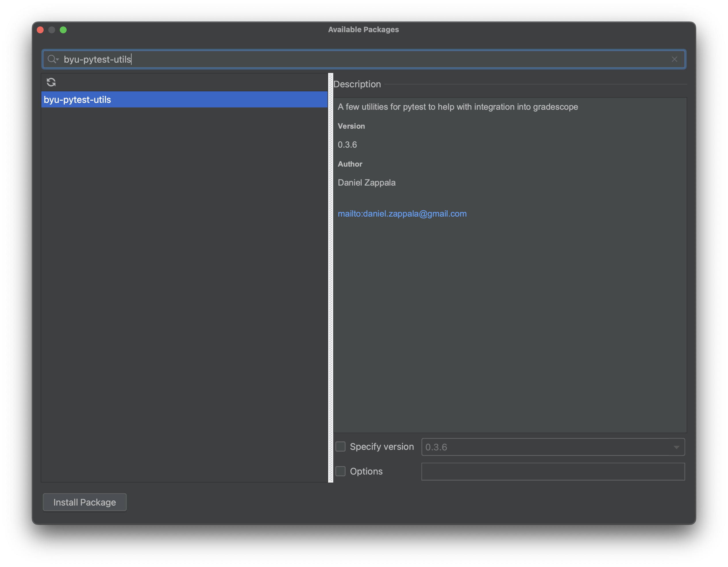Screen dimensions: 728x567
Task: Open the daniel.zappala@gmail.com mailto link
Action: [x=402, y=214]
